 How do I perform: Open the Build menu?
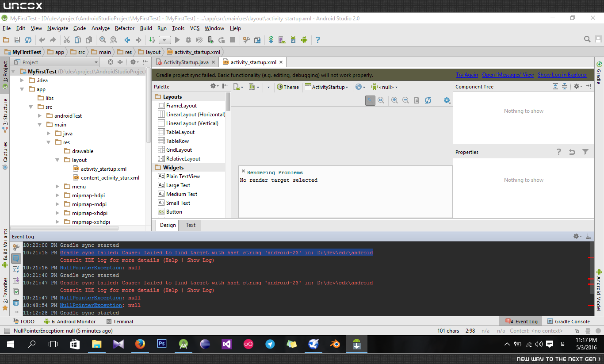click(146, 28)
